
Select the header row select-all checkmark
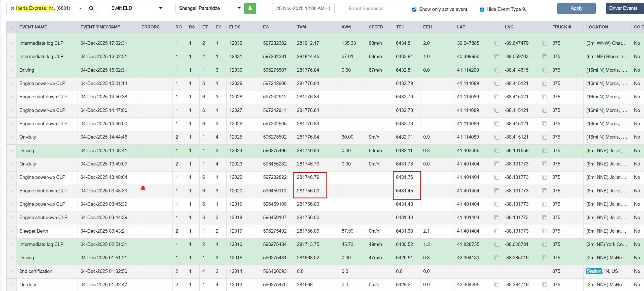[x=12, y=27]
